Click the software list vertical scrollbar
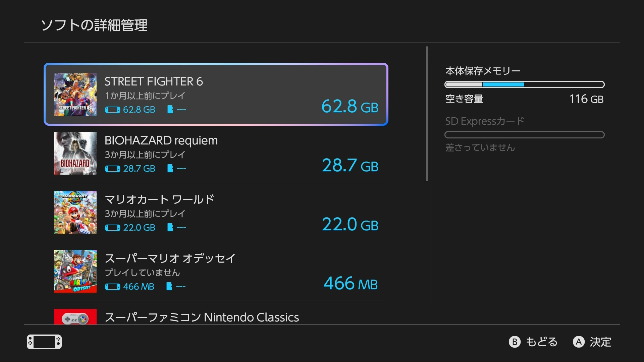The width and height of the screenshot is (644, 362). coord(427,114)
